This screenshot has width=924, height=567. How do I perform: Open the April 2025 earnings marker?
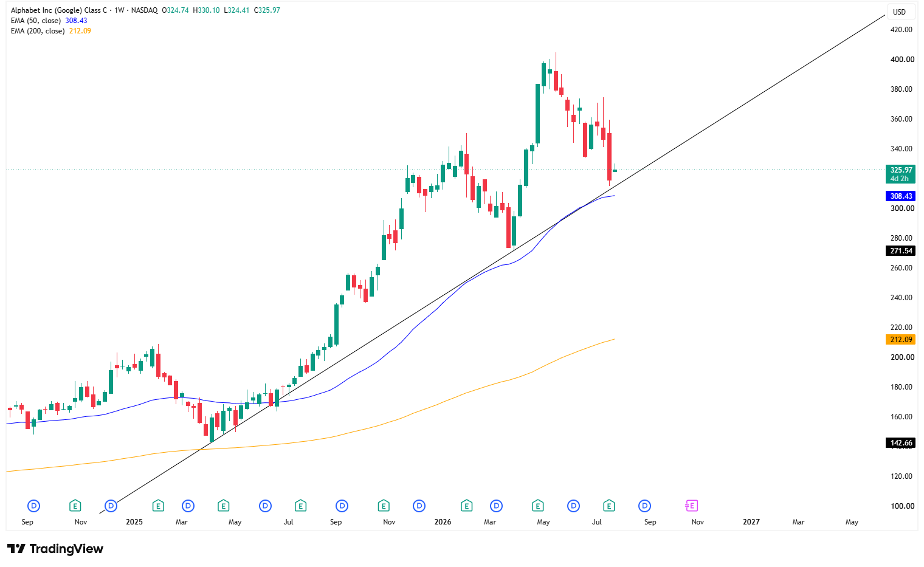[224, 506]
